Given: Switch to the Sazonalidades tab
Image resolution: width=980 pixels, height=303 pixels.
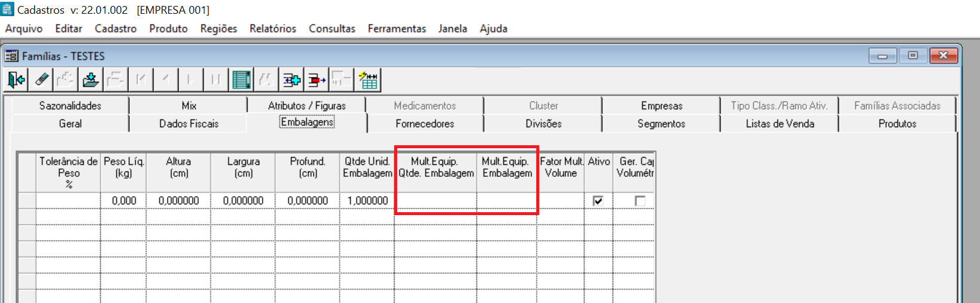Looking at the screenshot, I should click(70, 106).
